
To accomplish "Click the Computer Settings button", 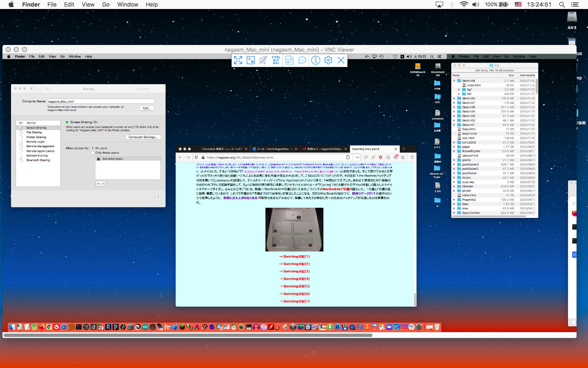I will pos(143,137).
